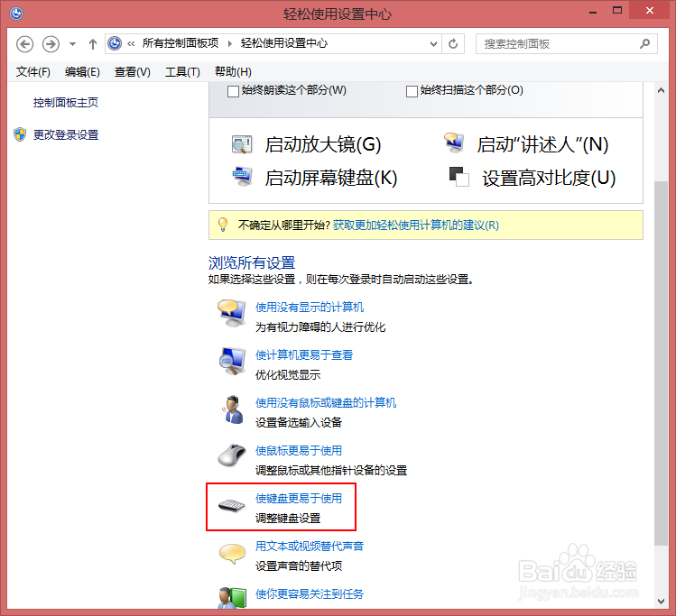Click 设置声音的替代项 description text
The height and width of the screenshot is (616, 676).
tap(299, 566)
